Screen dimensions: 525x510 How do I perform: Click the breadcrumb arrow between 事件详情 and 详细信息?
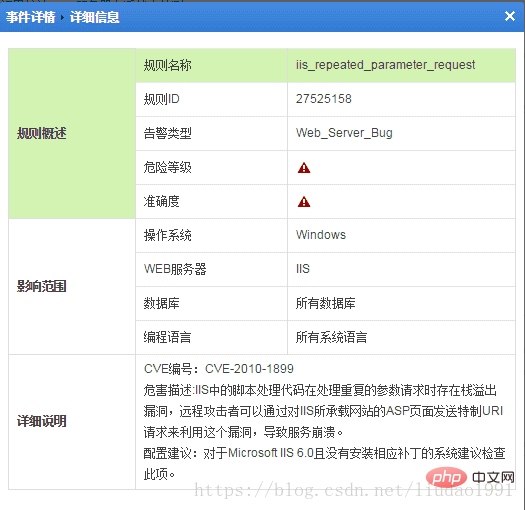point(62,17)
